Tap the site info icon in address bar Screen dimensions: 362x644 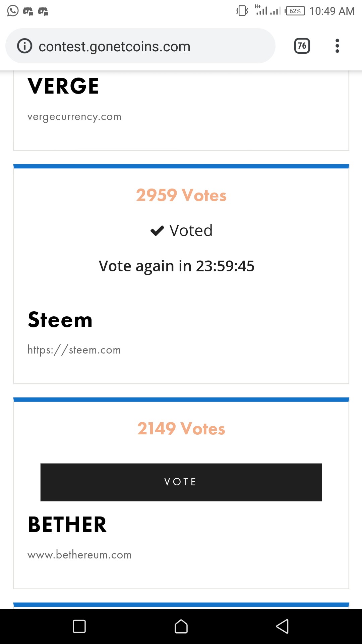(24, 46)
